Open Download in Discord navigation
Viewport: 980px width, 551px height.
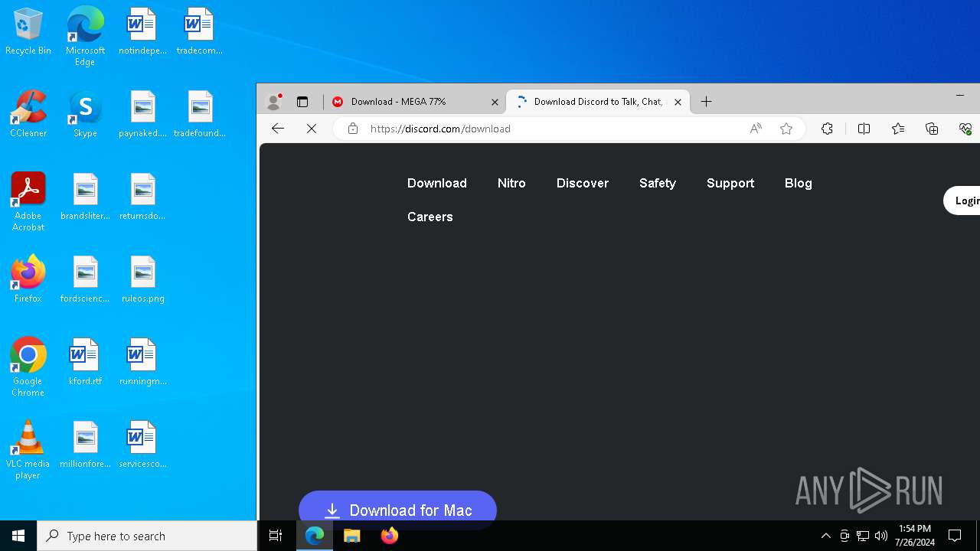(437, 183)
